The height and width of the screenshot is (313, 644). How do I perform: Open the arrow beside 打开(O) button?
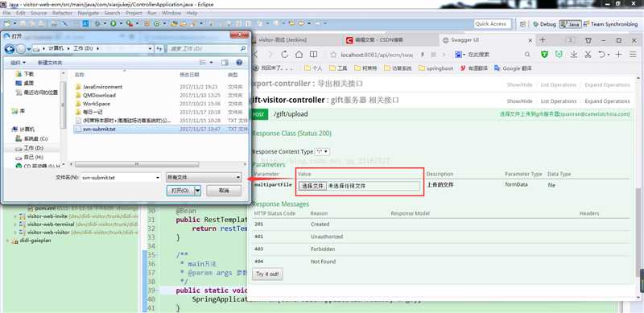pos(197,191)
